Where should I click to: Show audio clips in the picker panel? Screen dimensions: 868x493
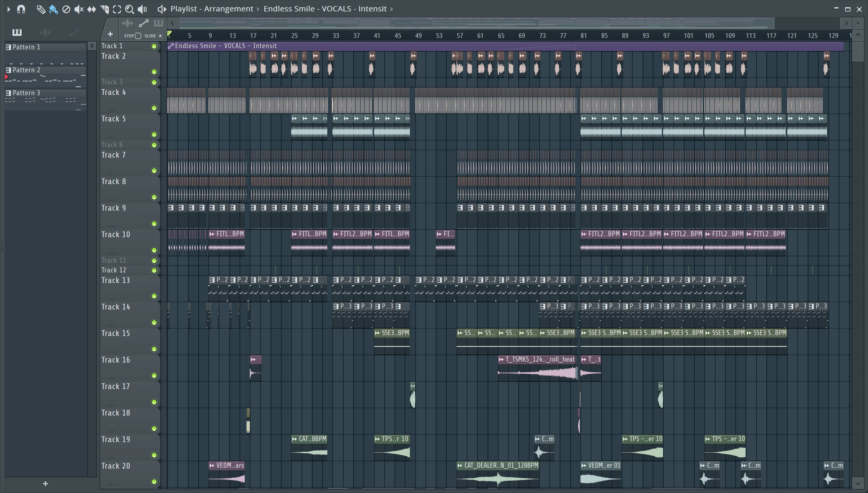click(46, 32)
